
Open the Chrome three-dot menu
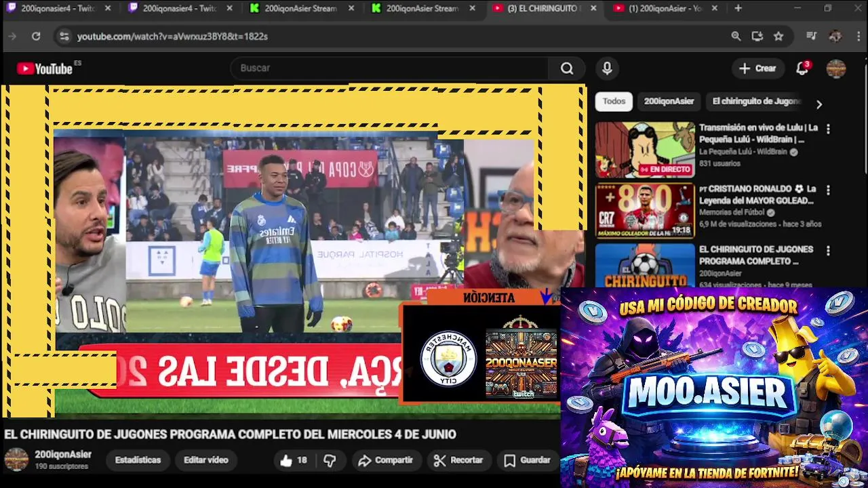pos(859,36)
